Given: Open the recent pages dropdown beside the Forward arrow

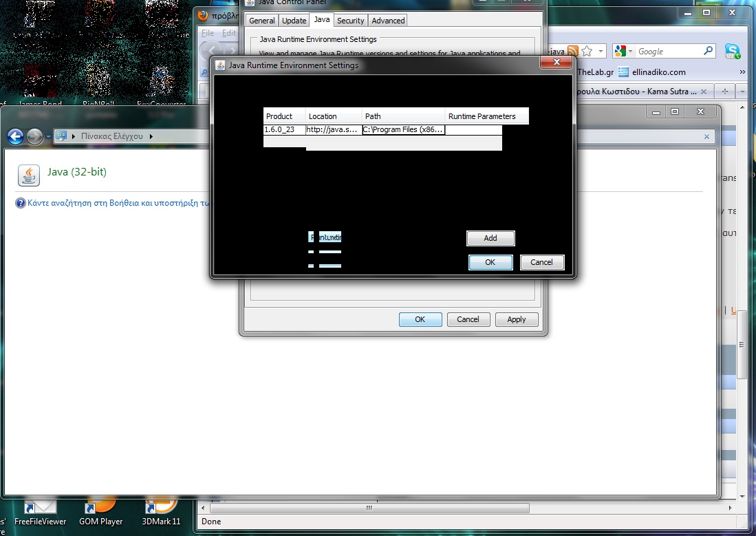Looking at the screenshot, I should pos(48,137).
